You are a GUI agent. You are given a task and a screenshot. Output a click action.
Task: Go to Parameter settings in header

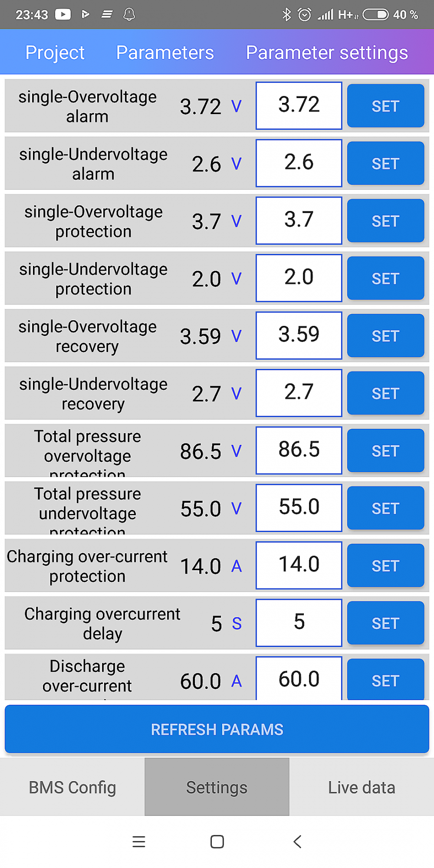coord(327,53)
